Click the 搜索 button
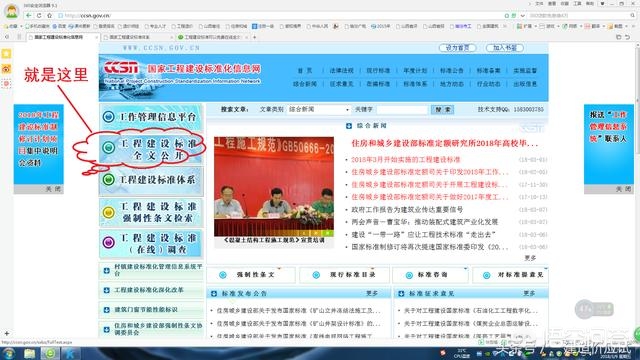The width and height of the screenshot is (640, 360). click(442, 109)
